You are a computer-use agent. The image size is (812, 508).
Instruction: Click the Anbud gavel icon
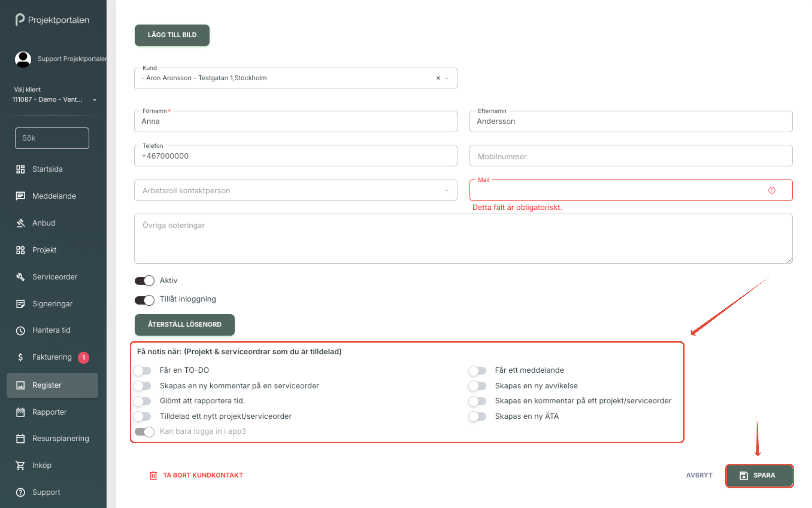(x=20, y=223)
